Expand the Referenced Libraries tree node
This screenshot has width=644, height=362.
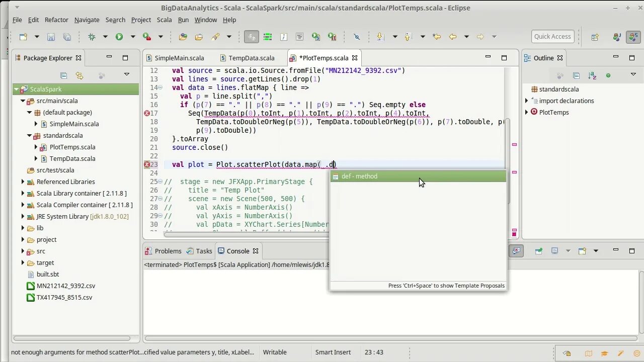(x=23, y=182)
